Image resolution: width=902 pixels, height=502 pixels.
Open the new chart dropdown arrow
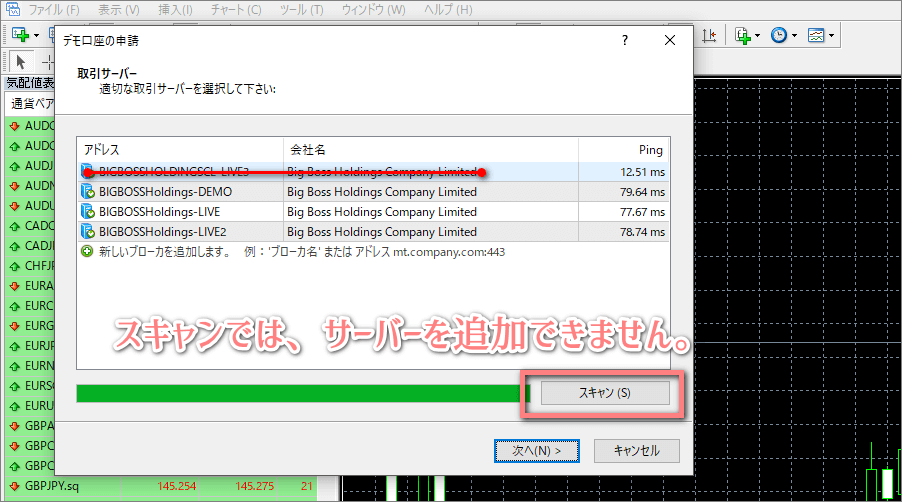37,36
